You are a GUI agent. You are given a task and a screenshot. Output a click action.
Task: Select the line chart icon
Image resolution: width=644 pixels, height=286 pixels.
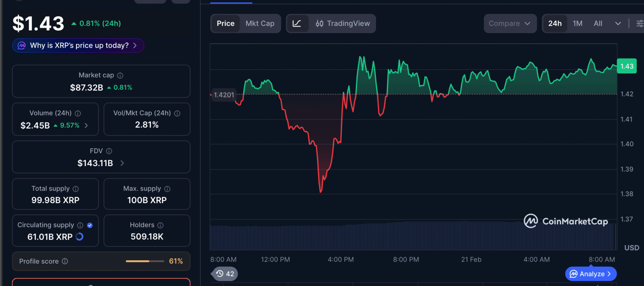click(x=297, y=24)
